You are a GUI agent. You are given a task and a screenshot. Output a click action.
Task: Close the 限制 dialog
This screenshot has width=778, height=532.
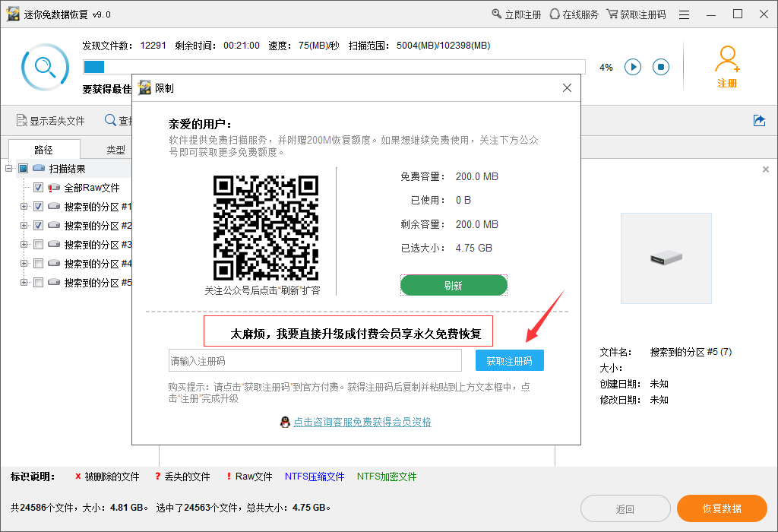567,88
